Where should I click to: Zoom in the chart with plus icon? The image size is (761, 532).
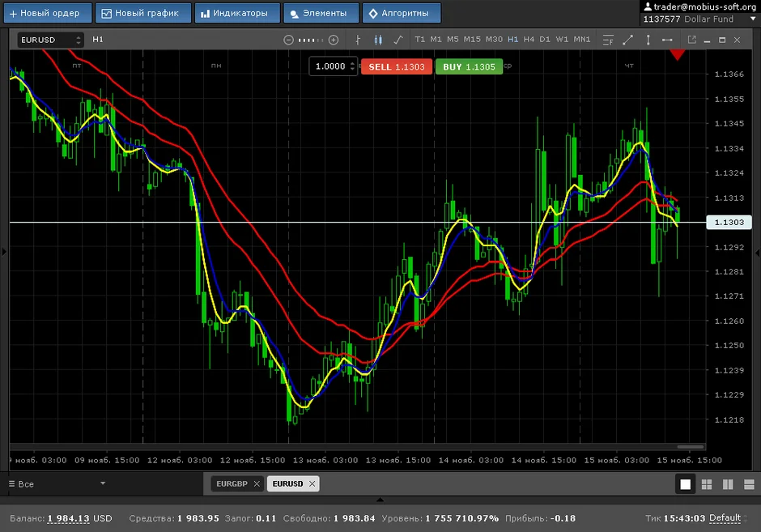[334, 40]
